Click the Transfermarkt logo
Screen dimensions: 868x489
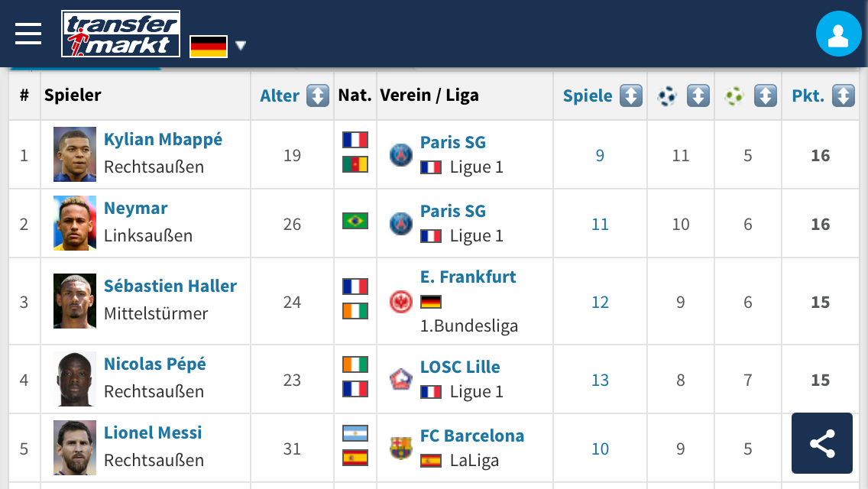coord(121,34)
